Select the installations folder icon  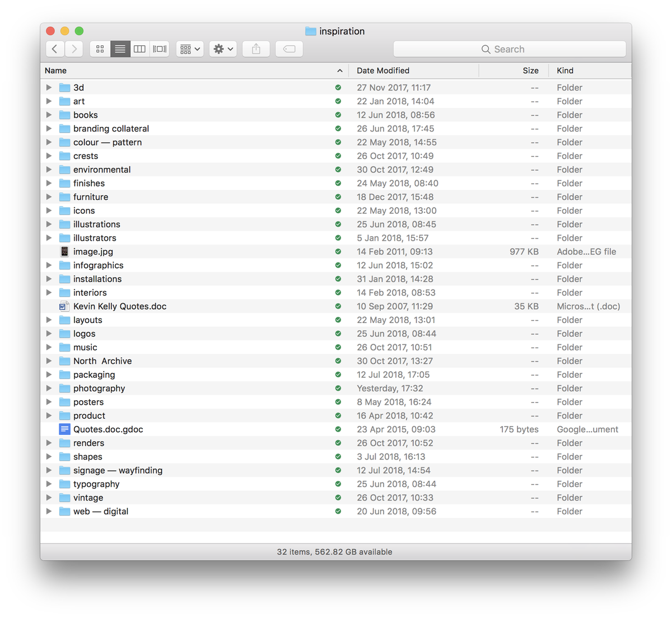click(64, 279)
